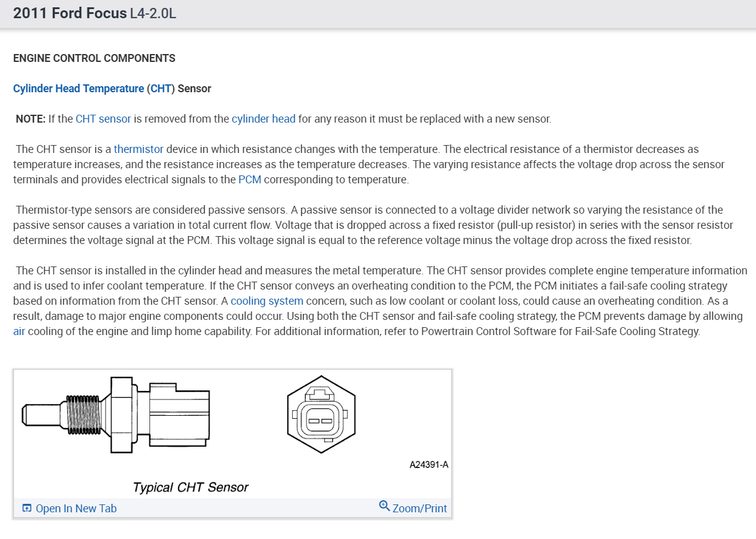756x539 pixels.
Task: Click the L4-2.0L engine label
Action: [x=153, y=13]
